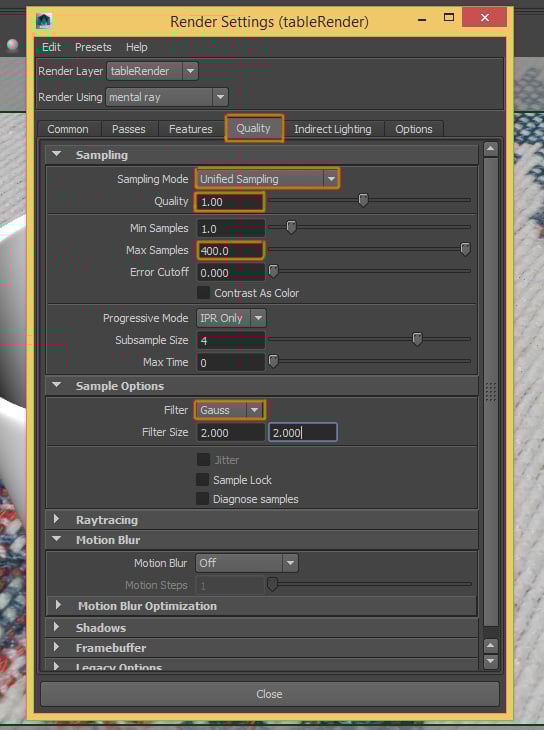This screenshot has height=730, width=544.
Task: Click the Quality value field
Action: tap(230, 202)
